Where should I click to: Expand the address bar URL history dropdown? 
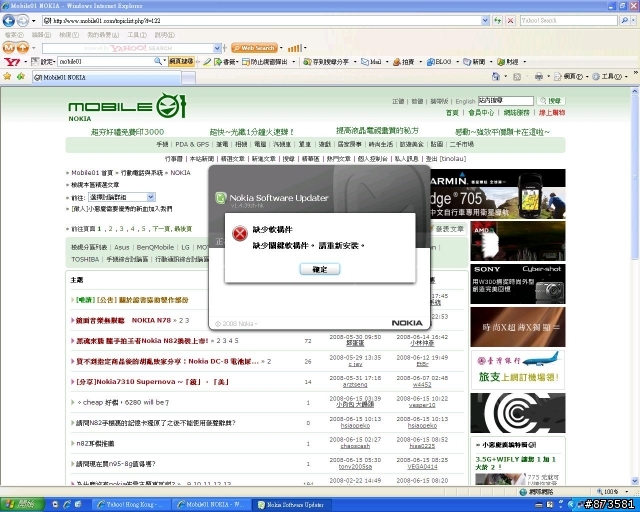485,20
